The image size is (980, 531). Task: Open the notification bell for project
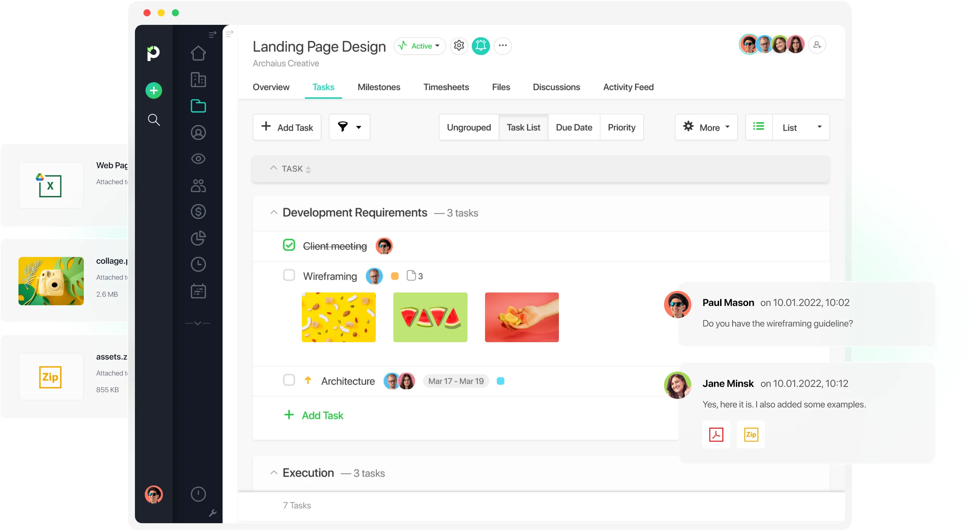(x=481, y=46)
